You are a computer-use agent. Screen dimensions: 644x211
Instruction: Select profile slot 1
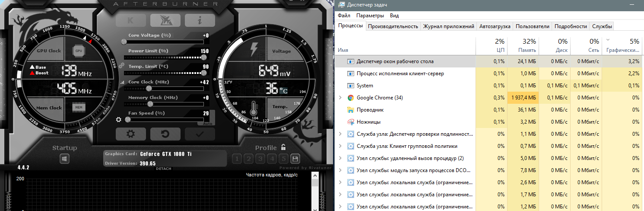(x=237, y=159)
